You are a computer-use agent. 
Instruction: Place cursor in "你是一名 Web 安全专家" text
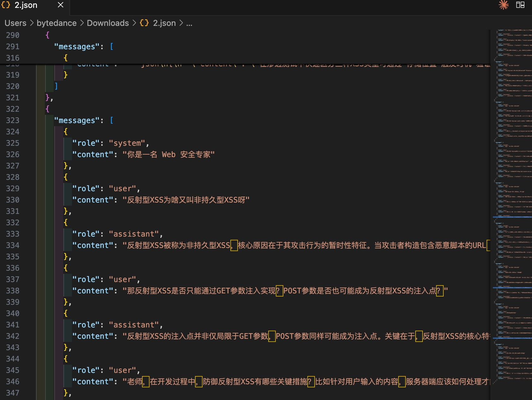[x=168, y=155]
